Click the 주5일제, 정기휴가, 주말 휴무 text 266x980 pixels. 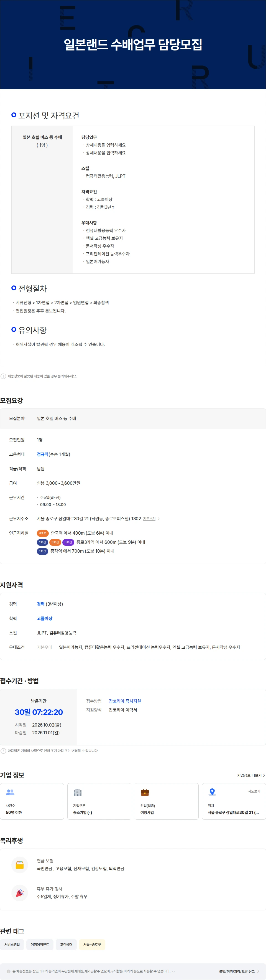click(x=62, y=897)
